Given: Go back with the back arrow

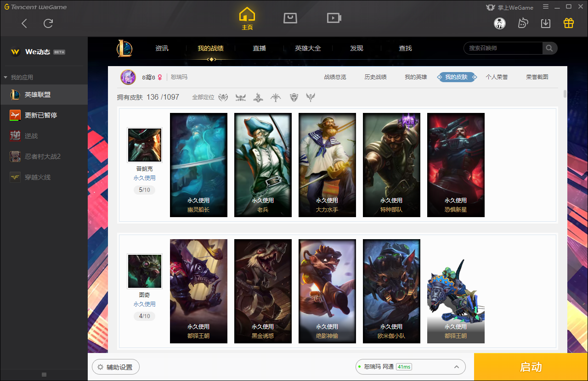Looking at the screenshot, I should [x=25, y=23].
